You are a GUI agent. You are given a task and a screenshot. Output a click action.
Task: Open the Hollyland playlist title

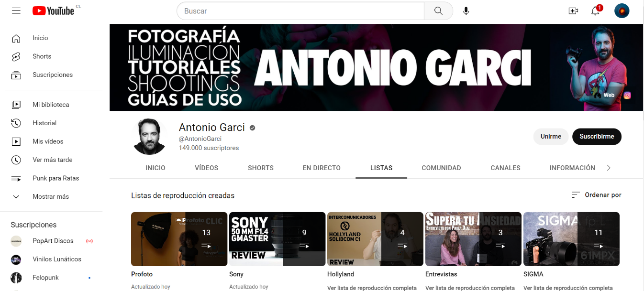tap(341, 274)
